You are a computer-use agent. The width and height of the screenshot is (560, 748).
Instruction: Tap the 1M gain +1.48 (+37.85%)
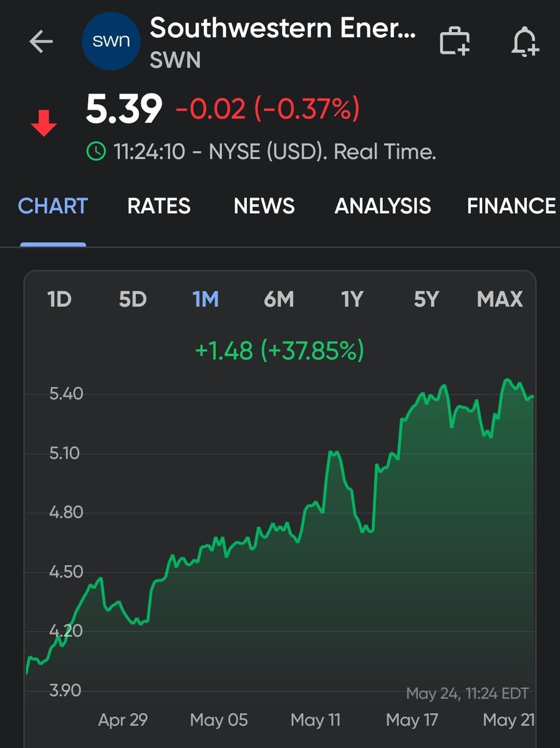pyautogui.click(x=279, y=351)
